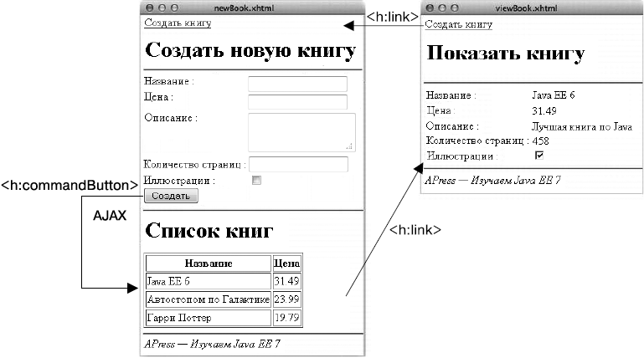644x358 pixels.
Task: Select Автостопом по Галактике in the book list
Action: [208, 299]
